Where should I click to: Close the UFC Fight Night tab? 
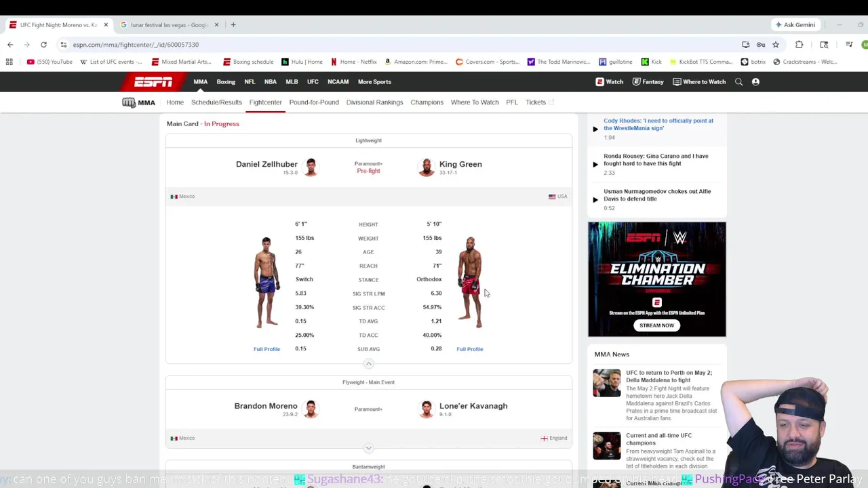pos(106,25)
